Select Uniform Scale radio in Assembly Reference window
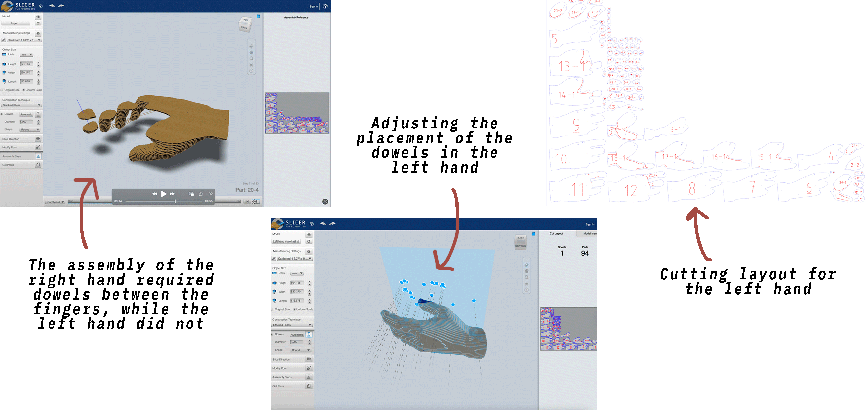This screenshot has height=410, width=868. [x=24, y=90]
